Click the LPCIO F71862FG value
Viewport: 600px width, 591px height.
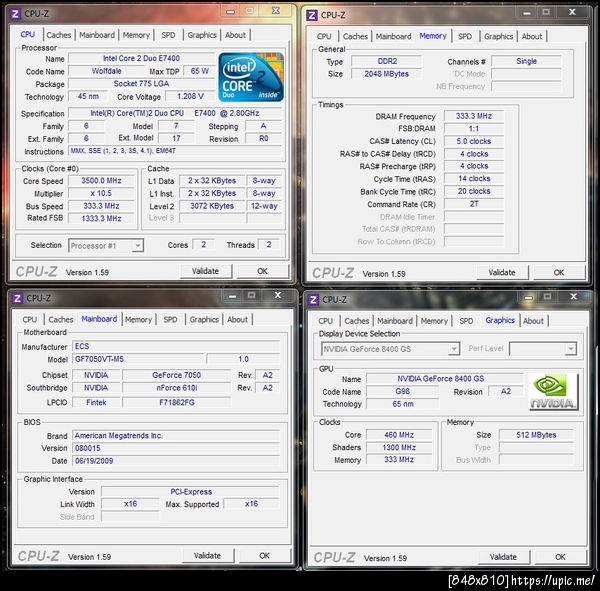click(176, 402)
